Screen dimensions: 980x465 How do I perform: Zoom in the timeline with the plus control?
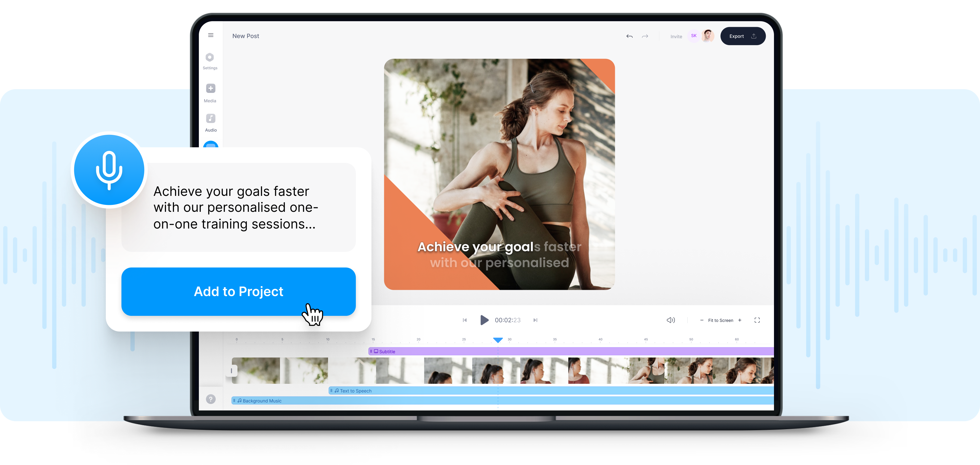(x=740, y=320)
